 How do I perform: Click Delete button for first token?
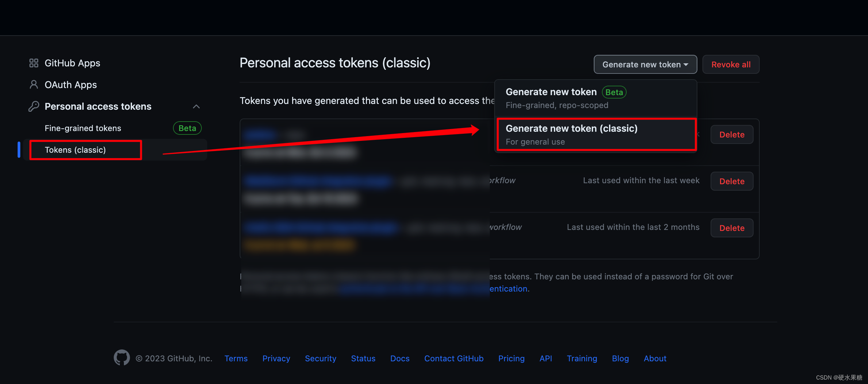pyautogui.click(x=732, y=134)
